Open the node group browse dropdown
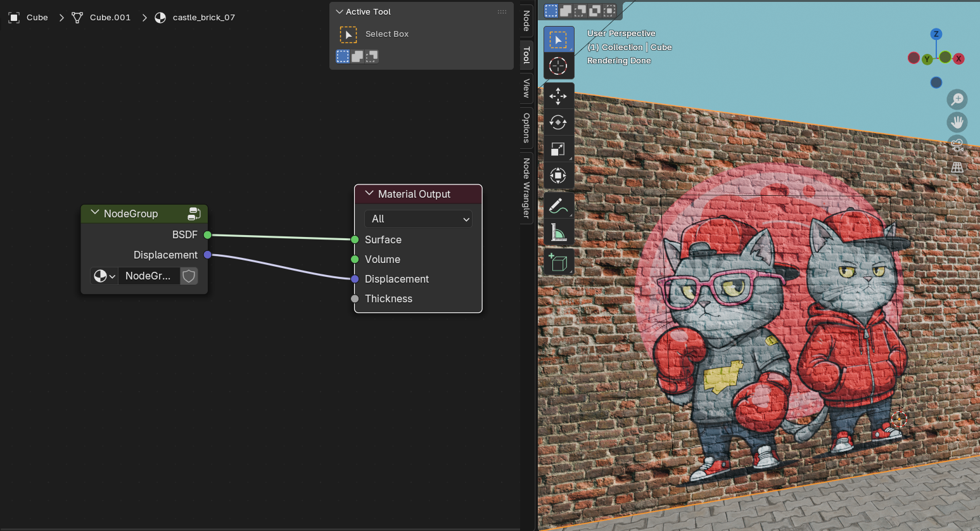 pos(105,276)
